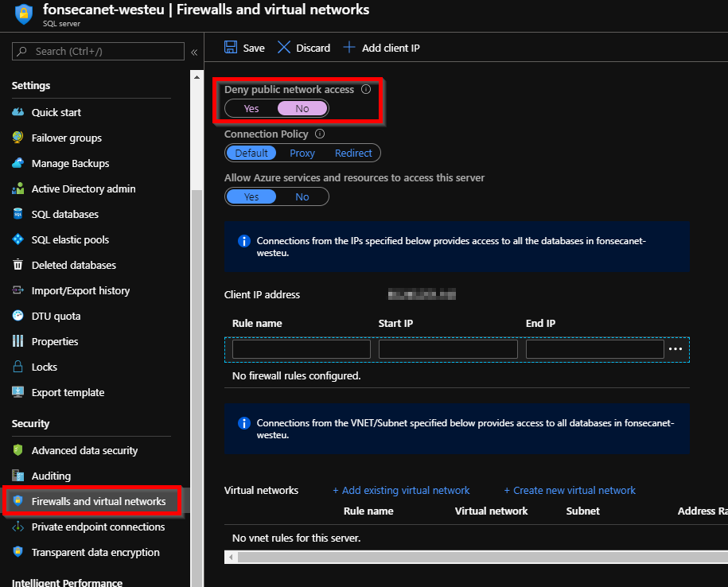
Task: Click the Rule name input field
Action: [x=302, y=349]
